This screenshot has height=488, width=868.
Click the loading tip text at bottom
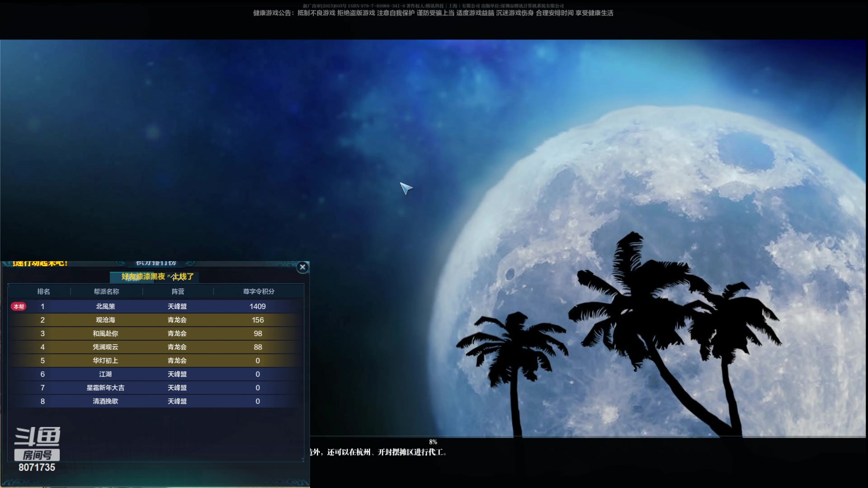pyautogui.click(x=379, y=452)
